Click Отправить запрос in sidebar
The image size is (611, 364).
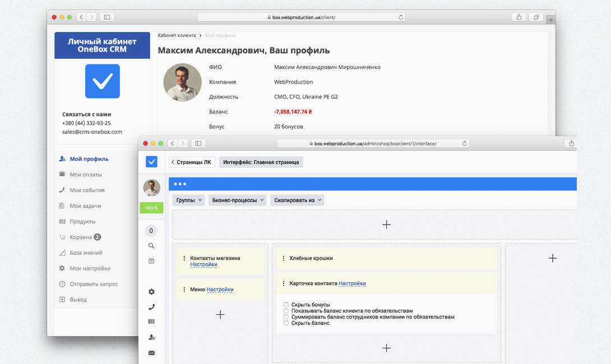(94, 284)
